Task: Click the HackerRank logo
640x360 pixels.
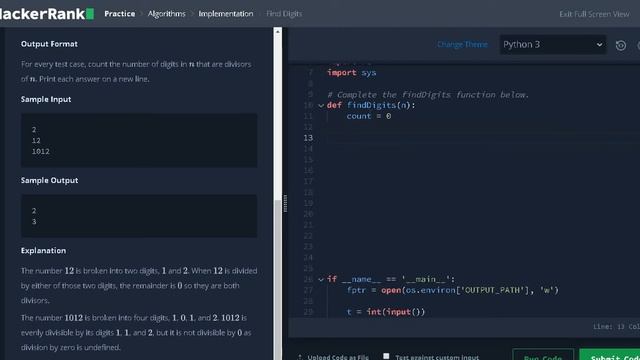Action: coord(47,13)
